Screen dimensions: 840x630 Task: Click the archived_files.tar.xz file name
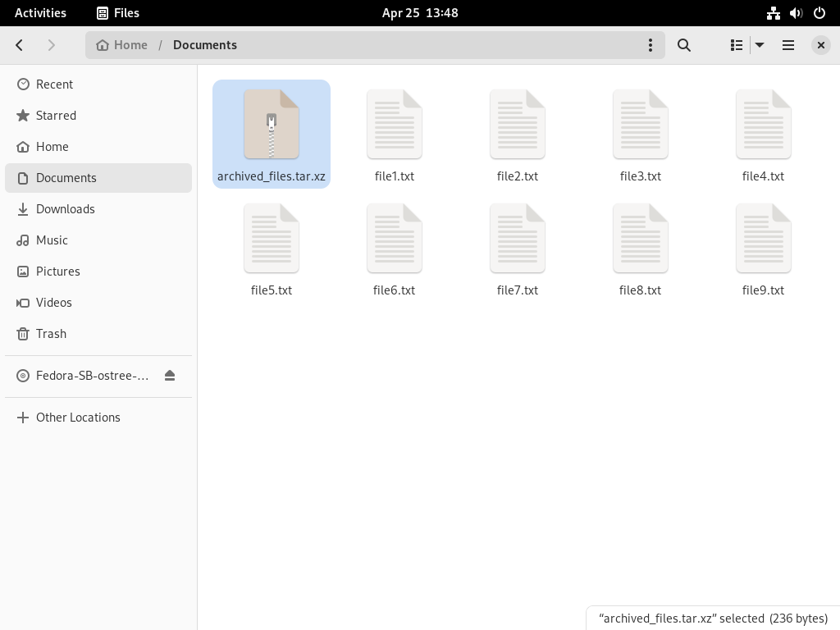[272, 176]
